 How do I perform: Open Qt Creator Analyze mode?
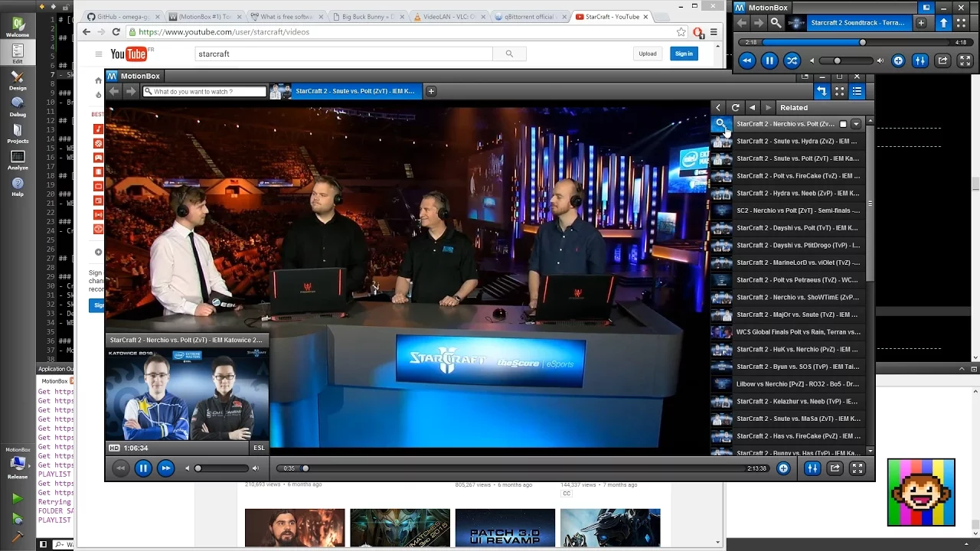(18, 160)
